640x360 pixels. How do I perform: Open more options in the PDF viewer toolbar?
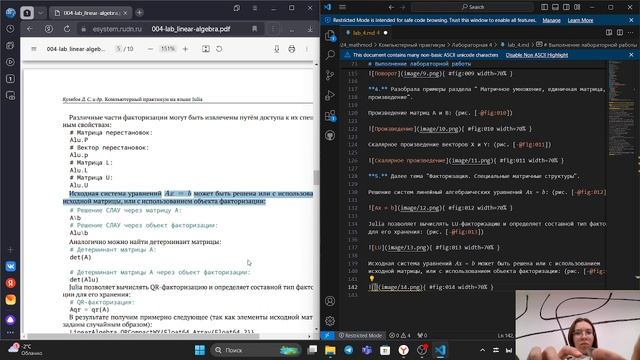click(307, 49)
